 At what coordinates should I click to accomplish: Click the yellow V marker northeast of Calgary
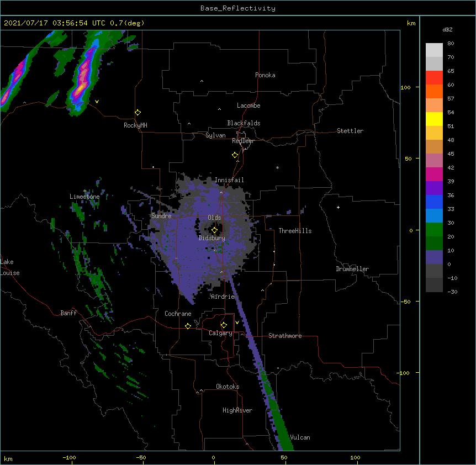point(237,323)
